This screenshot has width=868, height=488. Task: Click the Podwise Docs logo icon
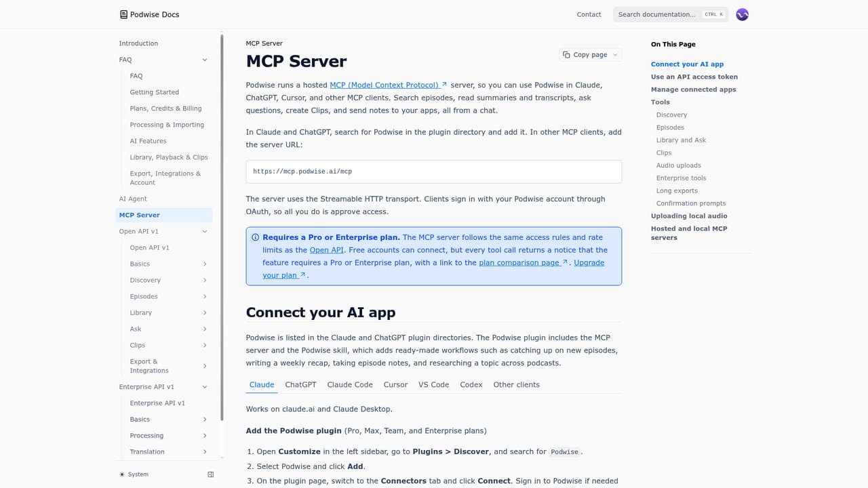point(123,14)
